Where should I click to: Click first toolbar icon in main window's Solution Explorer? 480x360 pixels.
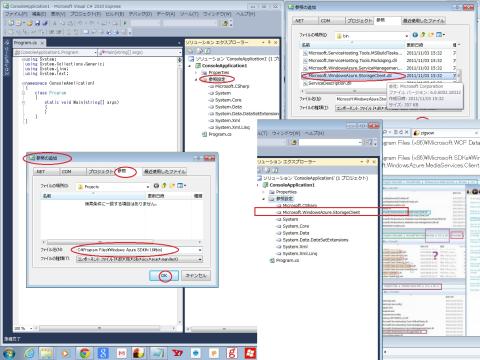(191, 51)
